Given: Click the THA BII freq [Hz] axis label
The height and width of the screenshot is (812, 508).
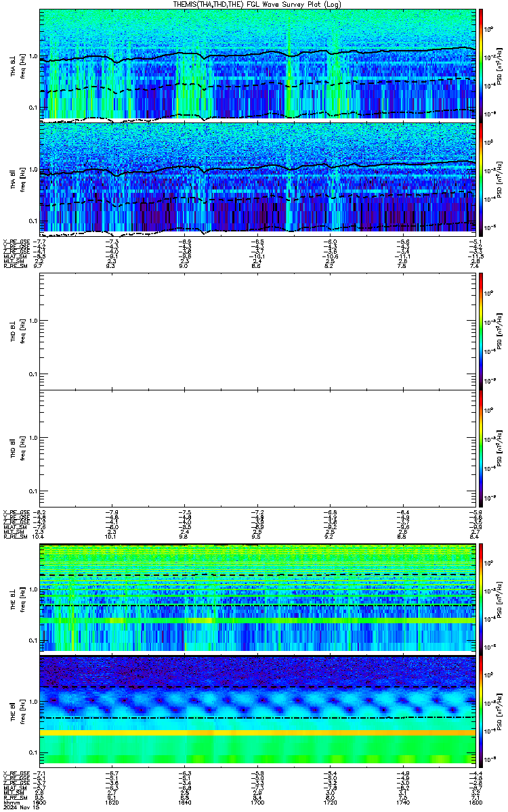Looking at the screenshot, I should click(23, 180).
